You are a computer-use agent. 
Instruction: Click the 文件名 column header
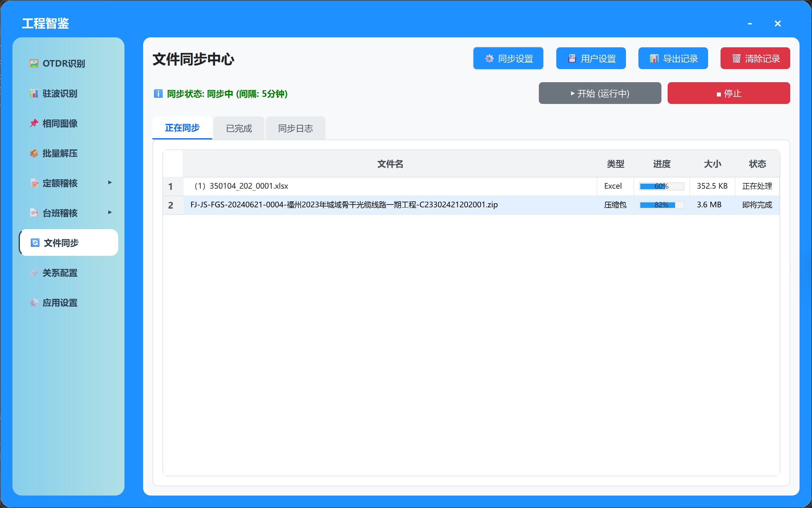[390, 164]
